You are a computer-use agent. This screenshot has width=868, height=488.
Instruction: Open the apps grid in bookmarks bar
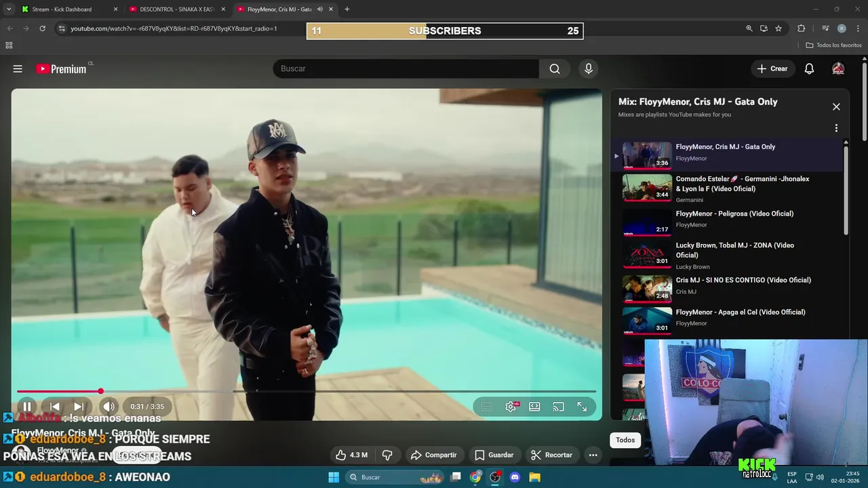(x=9, y=45)
